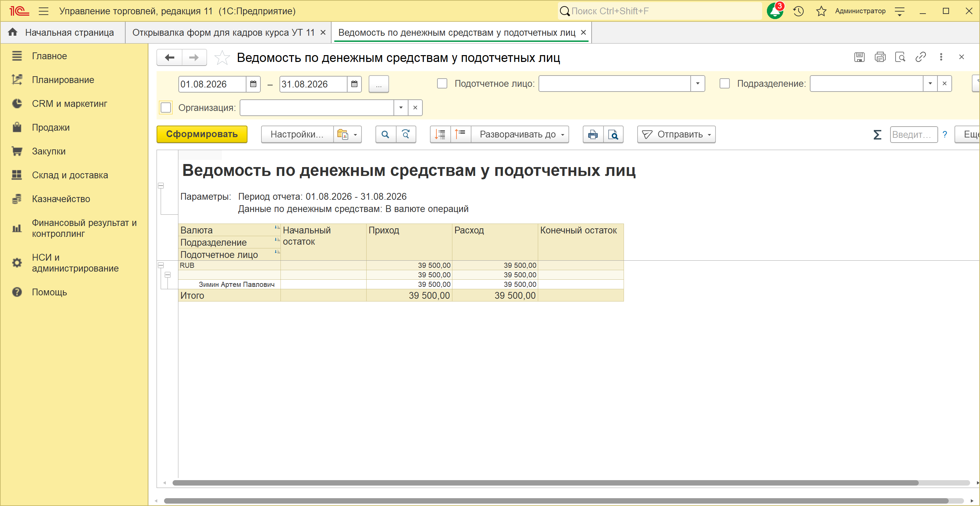Open print preview icon in toolbar

coord(613,134)
